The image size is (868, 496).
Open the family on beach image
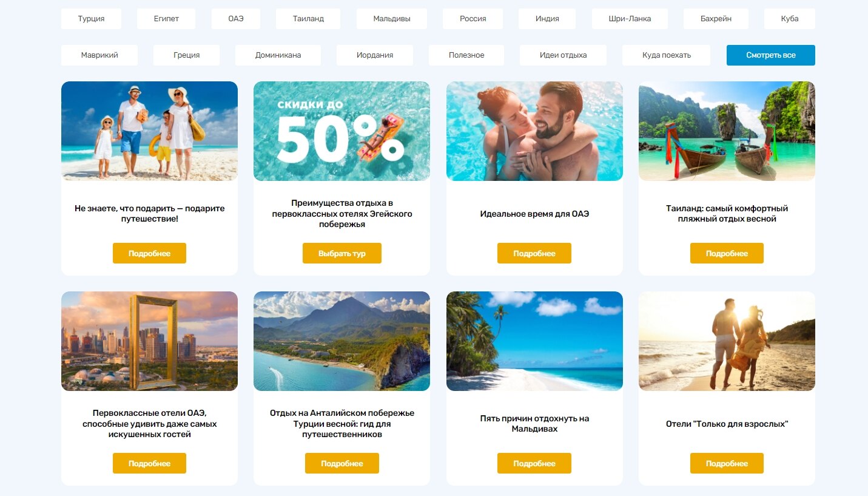[x=149, y=131]
